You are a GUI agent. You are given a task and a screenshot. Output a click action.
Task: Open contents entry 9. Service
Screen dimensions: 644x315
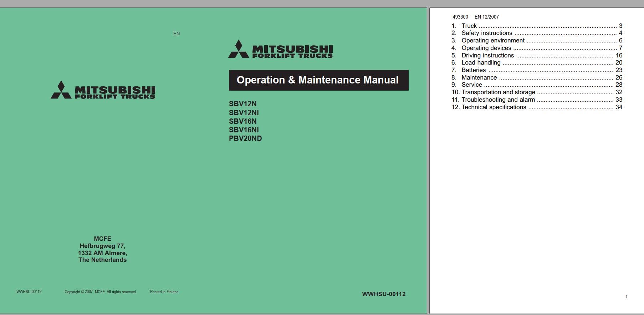pyautogui.click(x=537, y=85)
